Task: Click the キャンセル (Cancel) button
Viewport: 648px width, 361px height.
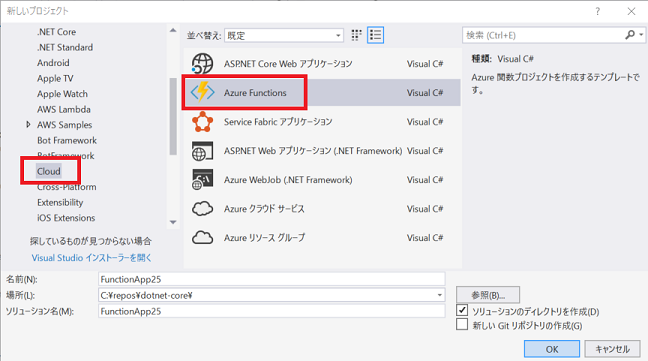Action: point(612,349)
